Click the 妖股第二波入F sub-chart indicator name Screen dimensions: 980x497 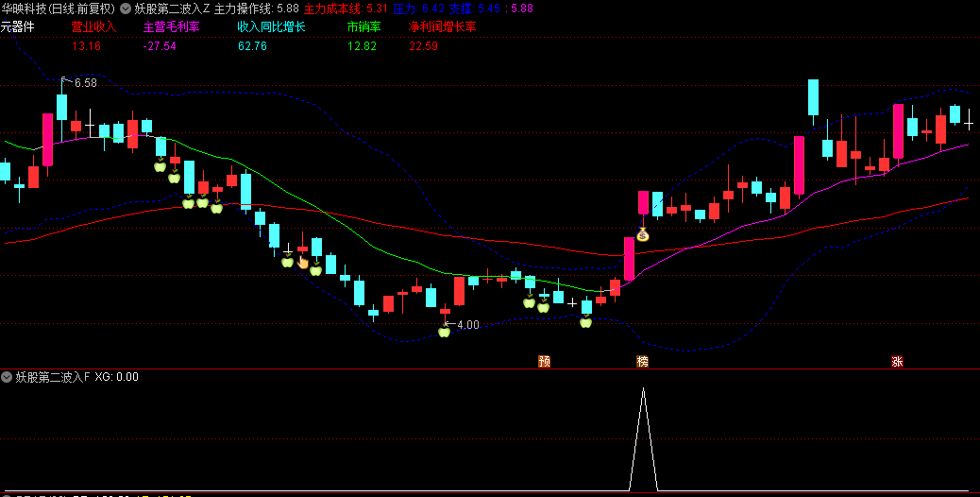(53, 377)
